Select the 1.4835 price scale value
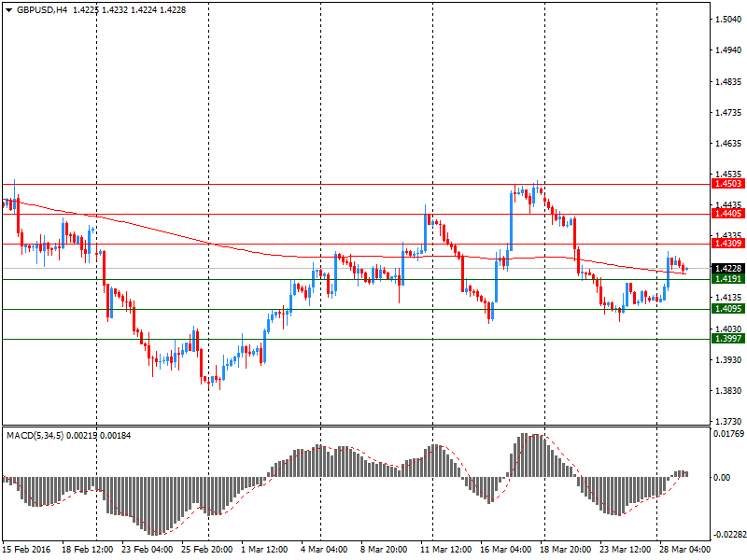The image size is (747, 560). 728,82
